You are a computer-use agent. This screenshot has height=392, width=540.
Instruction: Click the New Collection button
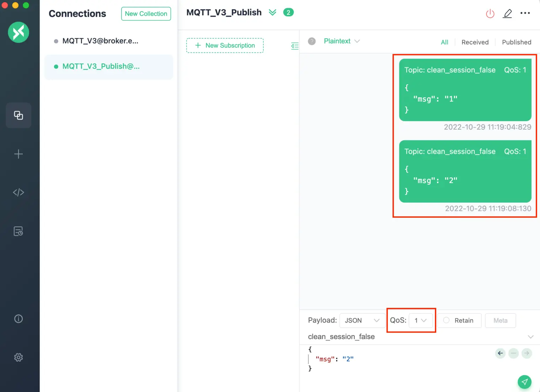point(146,13)
